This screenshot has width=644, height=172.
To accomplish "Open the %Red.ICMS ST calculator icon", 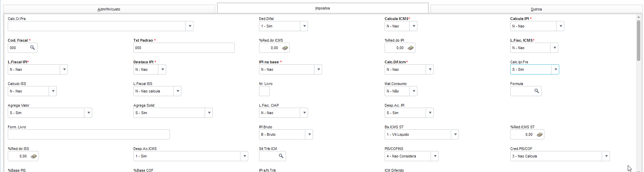I will click(540, 135).
